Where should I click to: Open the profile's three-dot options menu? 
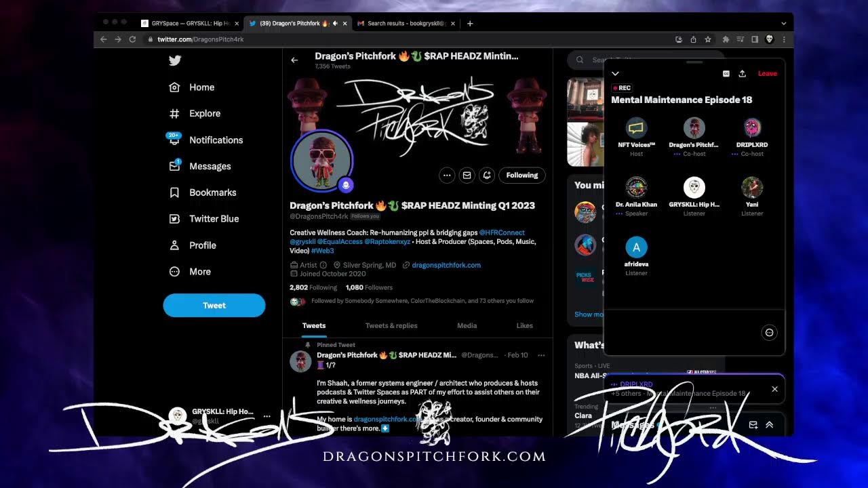447,175
